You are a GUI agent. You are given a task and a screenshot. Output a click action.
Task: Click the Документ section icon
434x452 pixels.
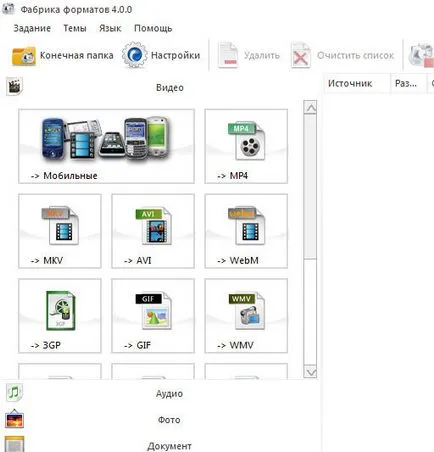pyautogui.click(x=14, y=444)
